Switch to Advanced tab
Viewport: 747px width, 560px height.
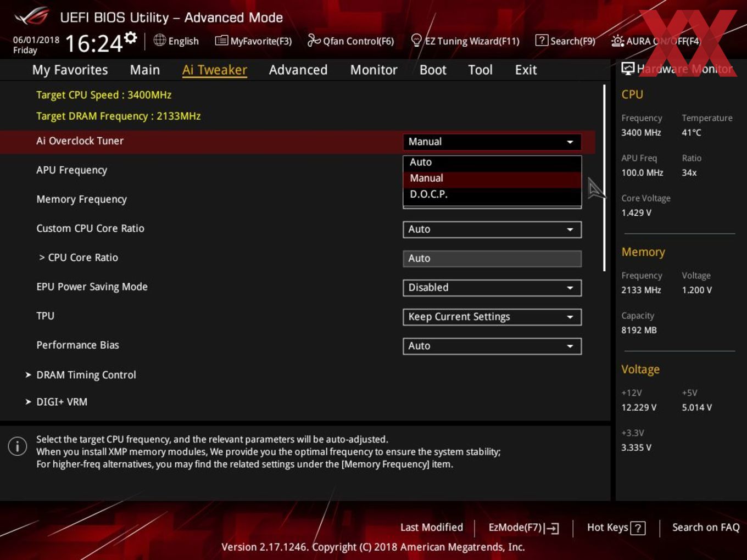click(298, 70)
